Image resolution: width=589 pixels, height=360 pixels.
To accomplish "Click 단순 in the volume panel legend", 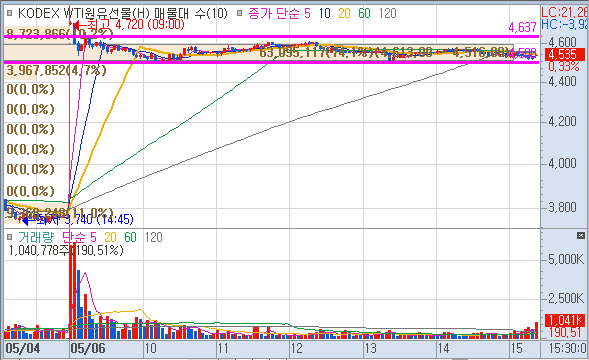I will coord(74,237).
